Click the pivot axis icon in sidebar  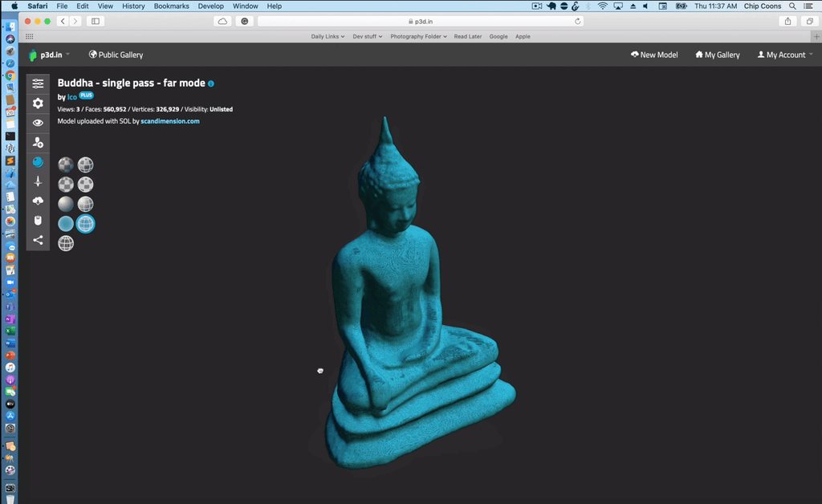coord(38,181)
